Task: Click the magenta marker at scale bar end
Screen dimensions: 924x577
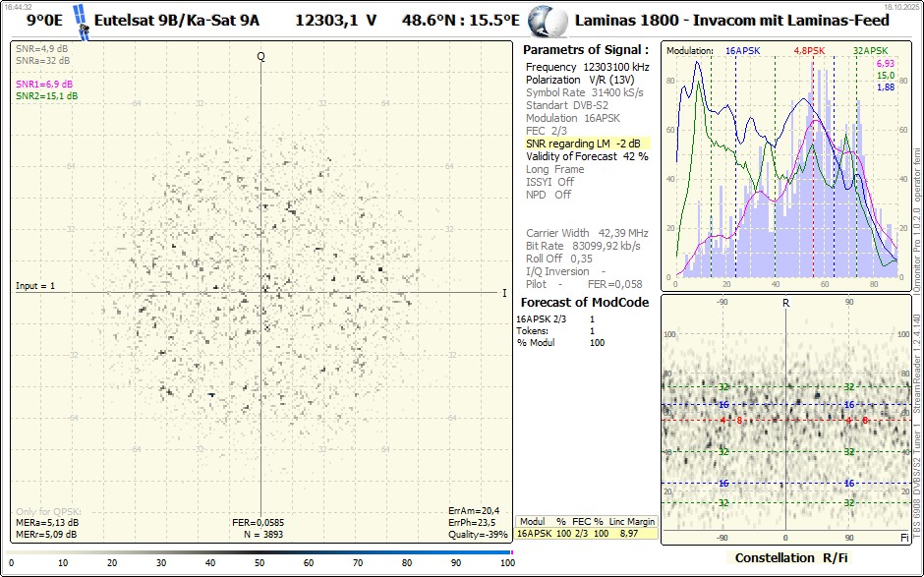Action: coord(511,552)
